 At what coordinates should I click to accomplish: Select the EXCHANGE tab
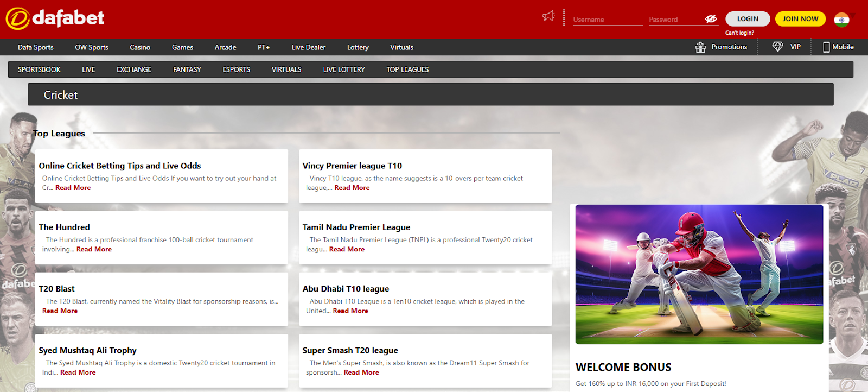click(x=134, y=69)
